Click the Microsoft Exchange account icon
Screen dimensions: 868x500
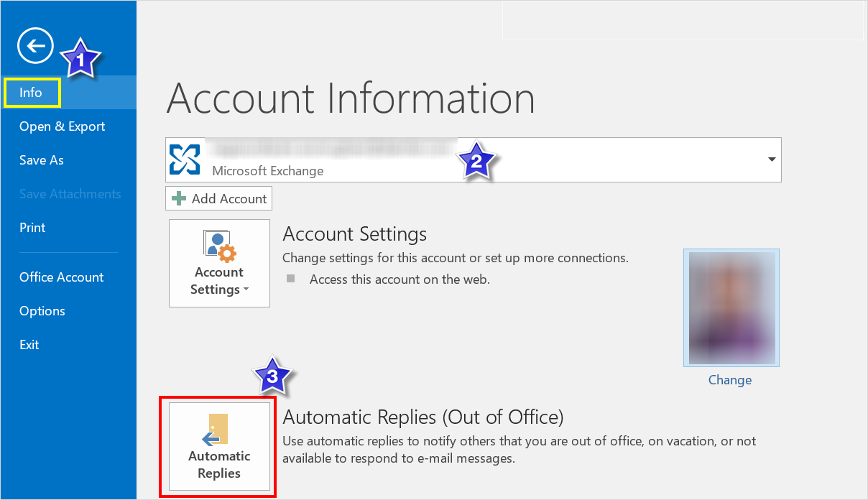pyautogui.click(x=185, y=158)
